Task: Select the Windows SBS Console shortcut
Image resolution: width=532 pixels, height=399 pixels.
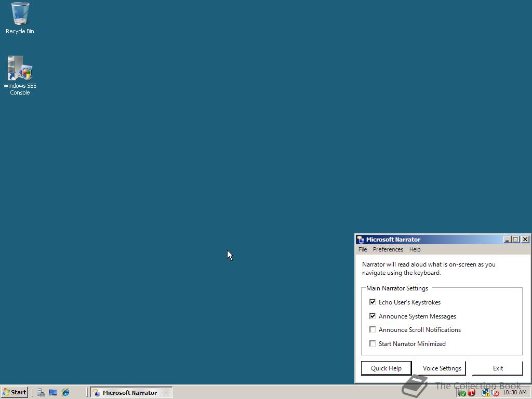Action: click(20, 75)
